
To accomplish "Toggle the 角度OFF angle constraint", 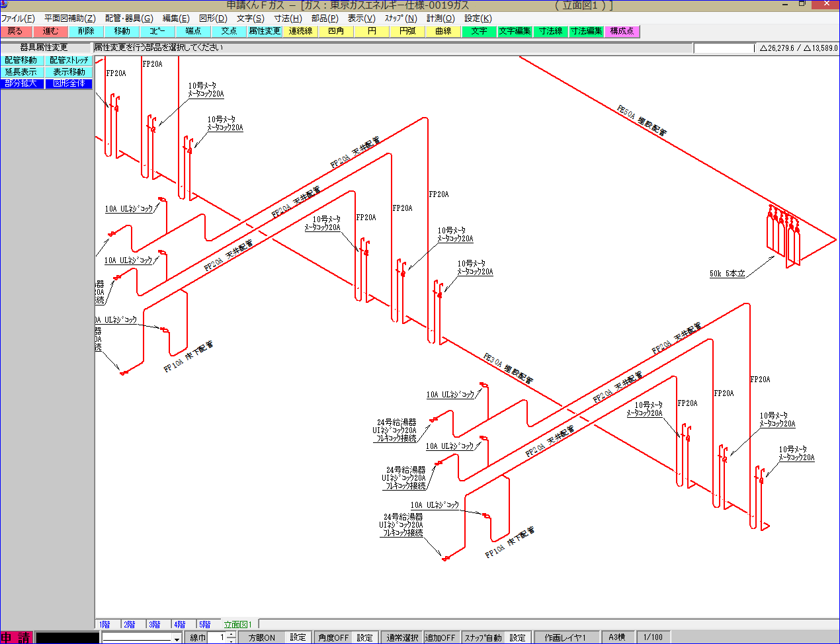I will click(x=333, y=637).
